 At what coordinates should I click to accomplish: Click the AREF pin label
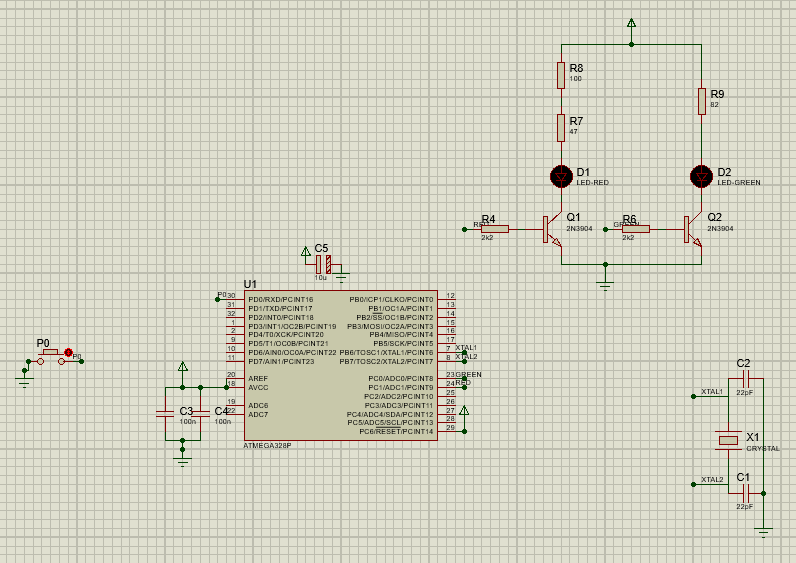point(258,379)
